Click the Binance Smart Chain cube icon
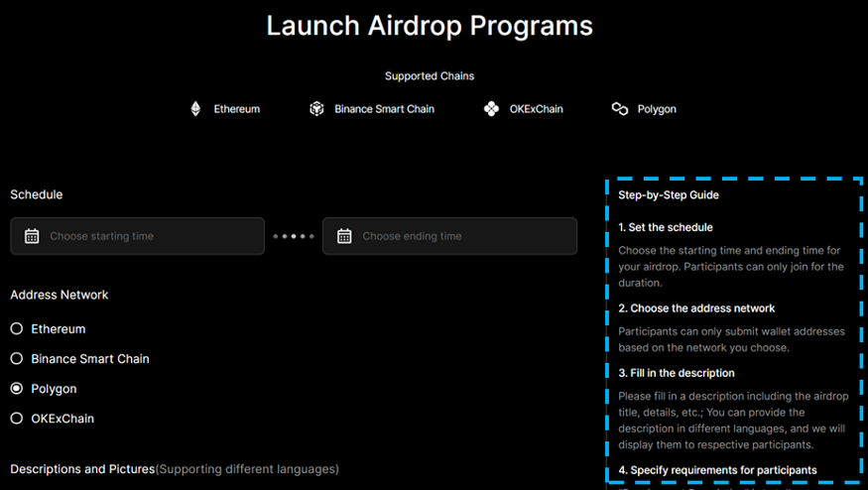 (x=316, y=109)
